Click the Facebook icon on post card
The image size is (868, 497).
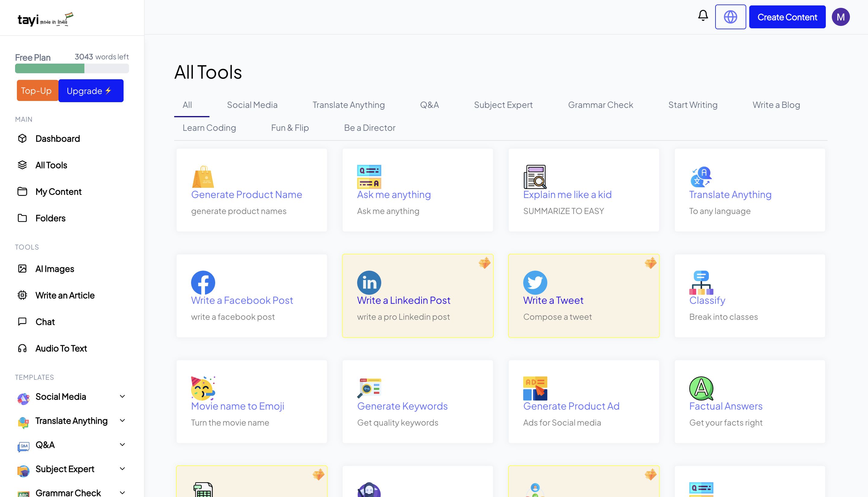(203, 283)
